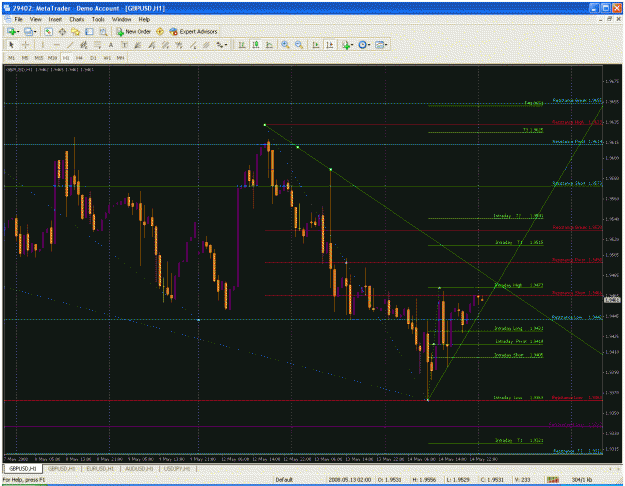Select the active GBPUSD,H1 chart tab
This screenshot has height=486, width=625.
coord(23,468)
